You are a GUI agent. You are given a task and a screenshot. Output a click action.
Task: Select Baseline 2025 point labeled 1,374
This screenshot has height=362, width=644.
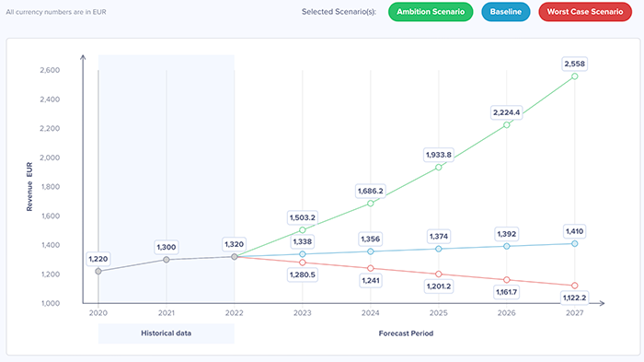tap(439, 249)
